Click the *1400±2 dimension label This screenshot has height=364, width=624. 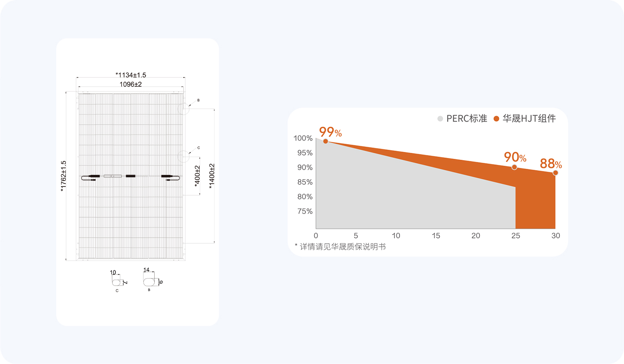[211, 176]
